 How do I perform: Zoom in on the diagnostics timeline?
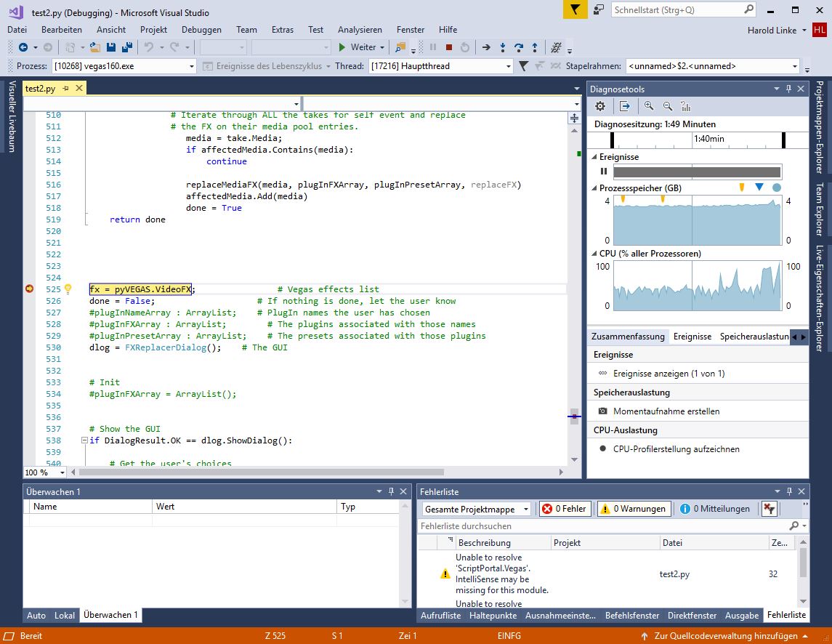coord(649,106)
